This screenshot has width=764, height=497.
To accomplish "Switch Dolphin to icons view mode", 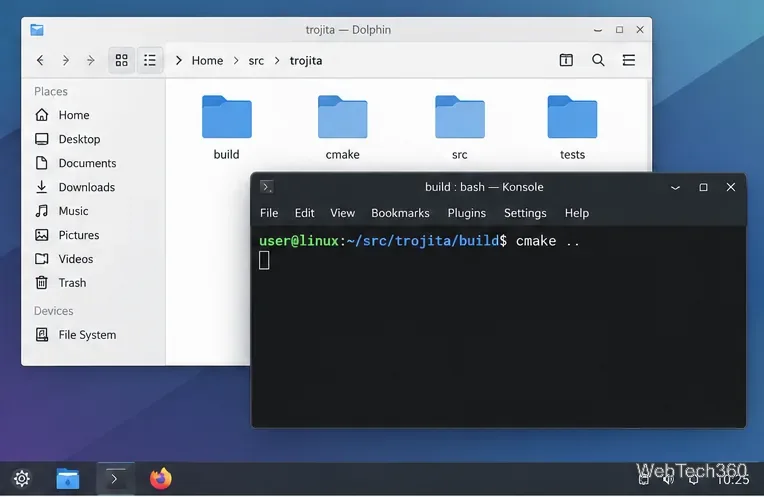I will point(121,60).
